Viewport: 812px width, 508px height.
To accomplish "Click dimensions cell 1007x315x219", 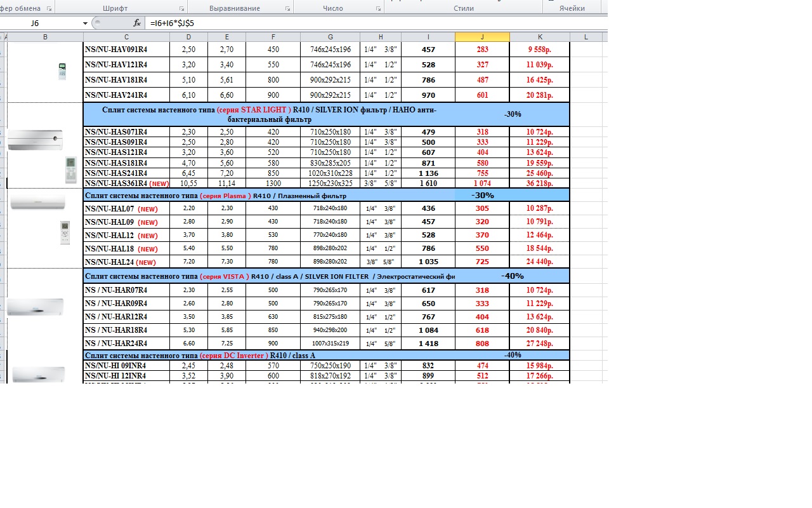I will (330, 344).
